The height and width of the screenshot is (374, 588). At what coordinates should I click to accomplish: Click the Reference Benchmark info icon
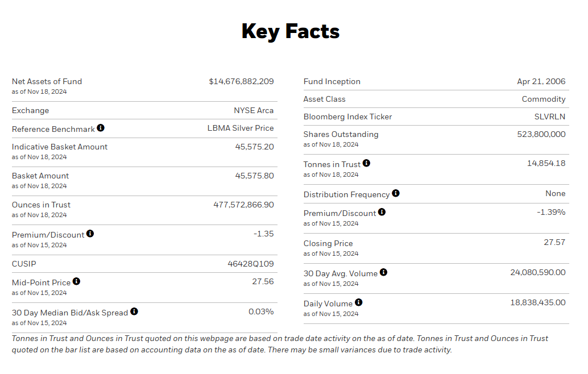(101, 128)
